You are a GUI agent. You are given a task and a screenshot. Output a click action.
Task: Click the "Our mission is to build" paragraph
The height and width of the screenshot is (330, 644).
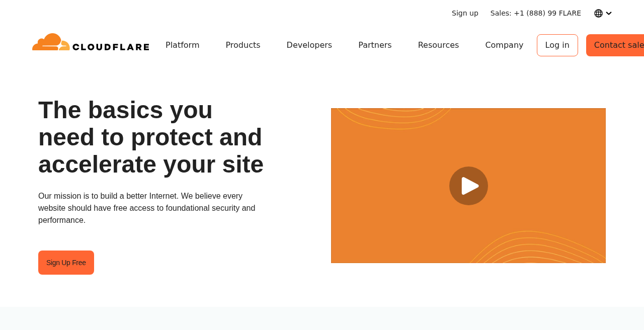(x=147, y=208)
